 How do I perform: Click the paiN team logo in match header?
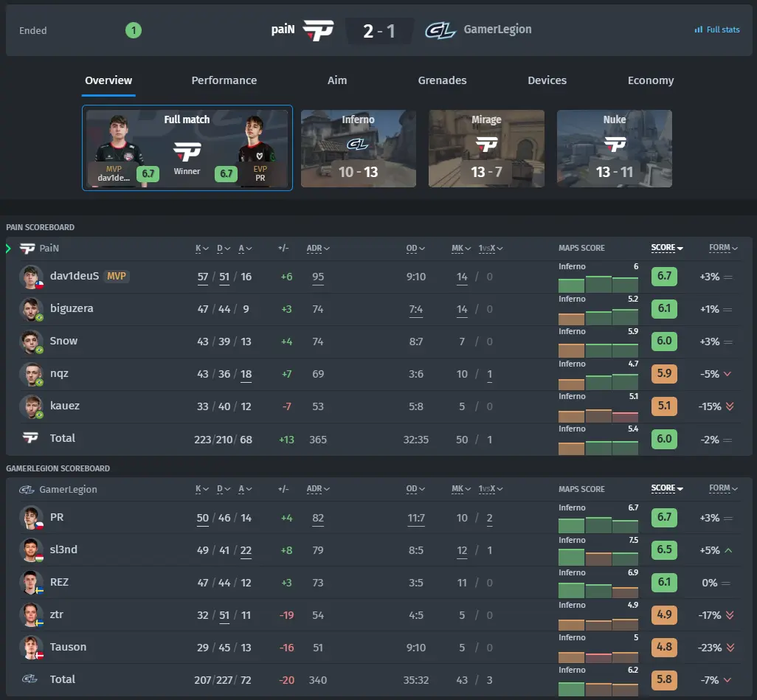pos(318,30)
